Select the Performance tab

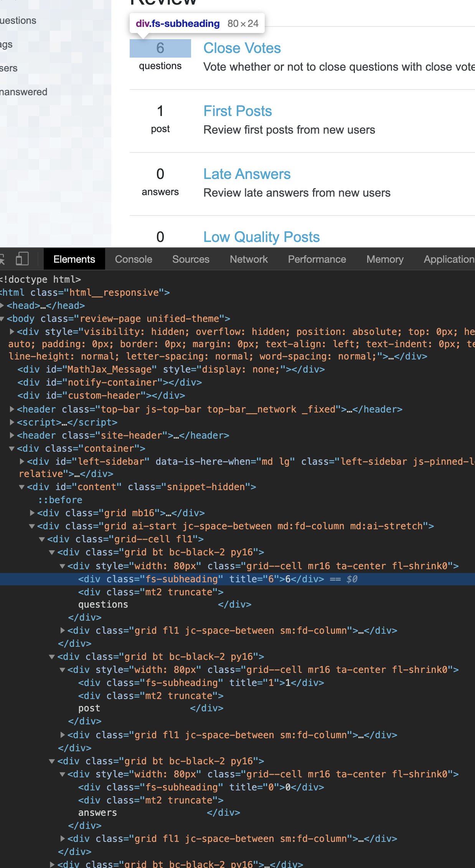click(317, 259)
